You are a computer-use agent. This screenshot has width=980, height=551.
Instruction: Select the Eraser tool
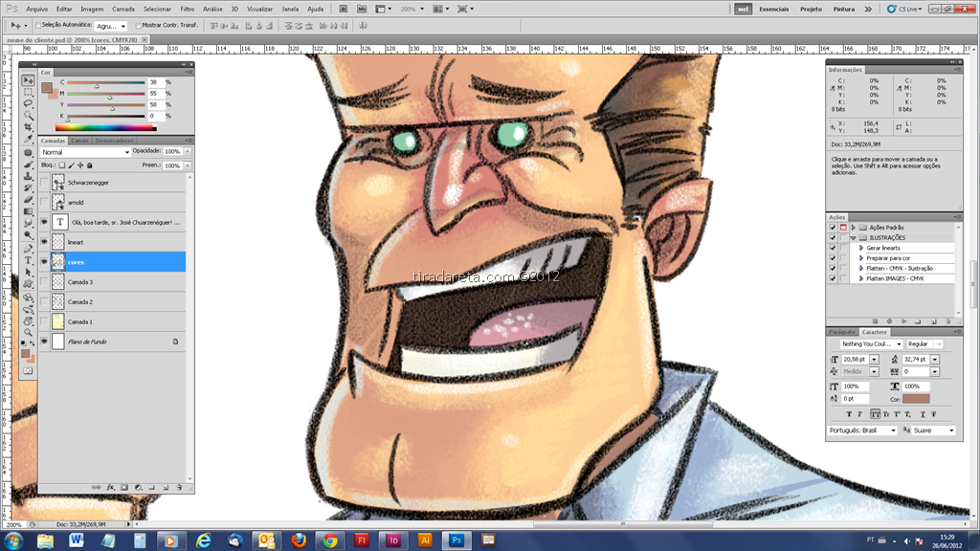click(x=28, y=200)
